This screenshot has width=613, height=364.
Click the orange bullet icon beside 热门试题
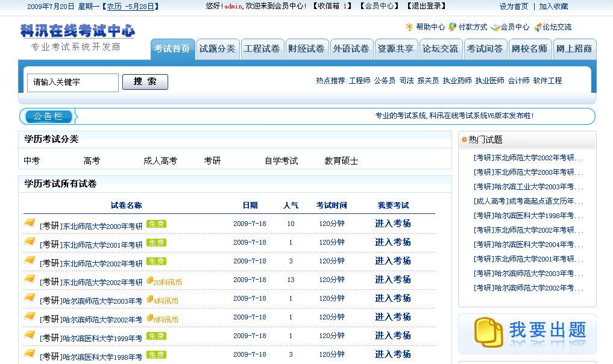pos(464,140)
